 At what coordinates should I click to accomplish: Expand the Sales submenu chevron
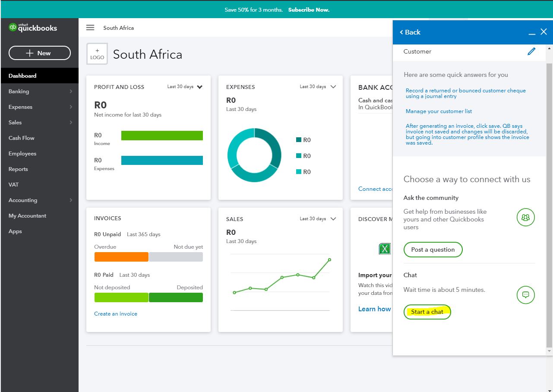click(x=71, y=123)
